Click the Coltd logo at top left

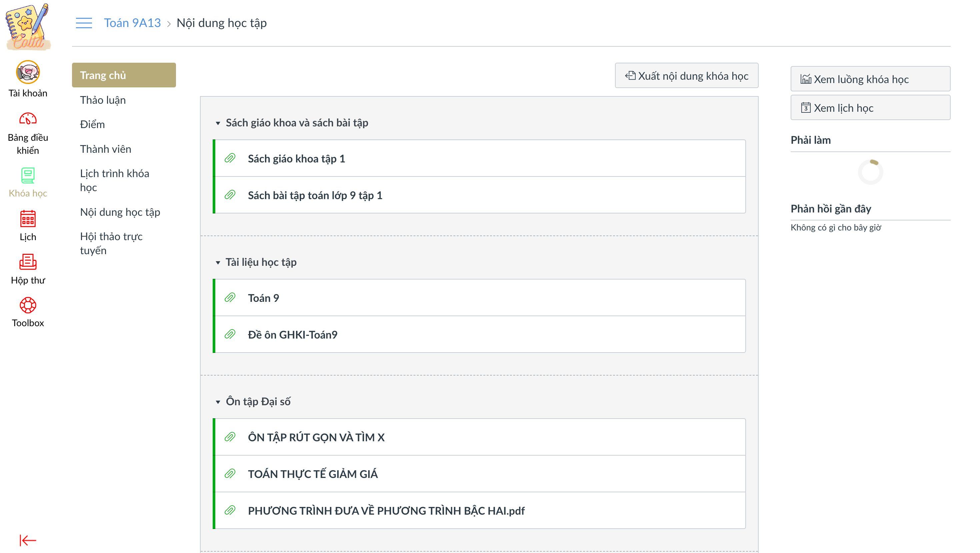point(28,26)
